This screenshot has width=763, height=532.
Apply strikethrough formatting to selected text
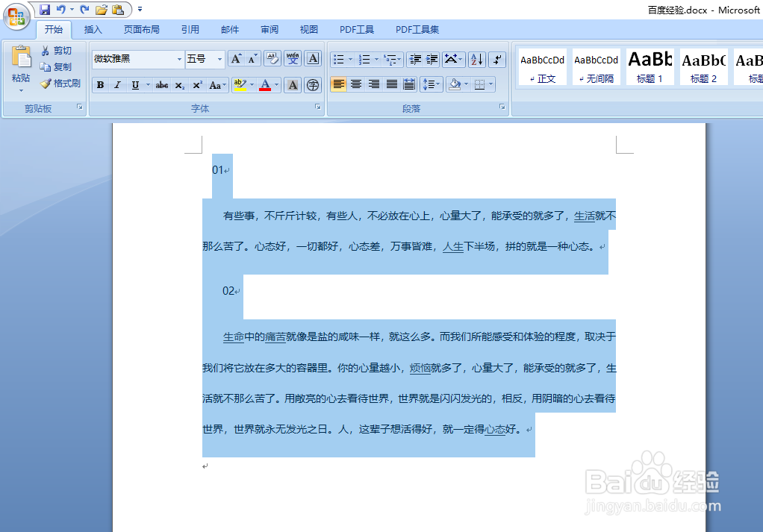tap(162, 84)
